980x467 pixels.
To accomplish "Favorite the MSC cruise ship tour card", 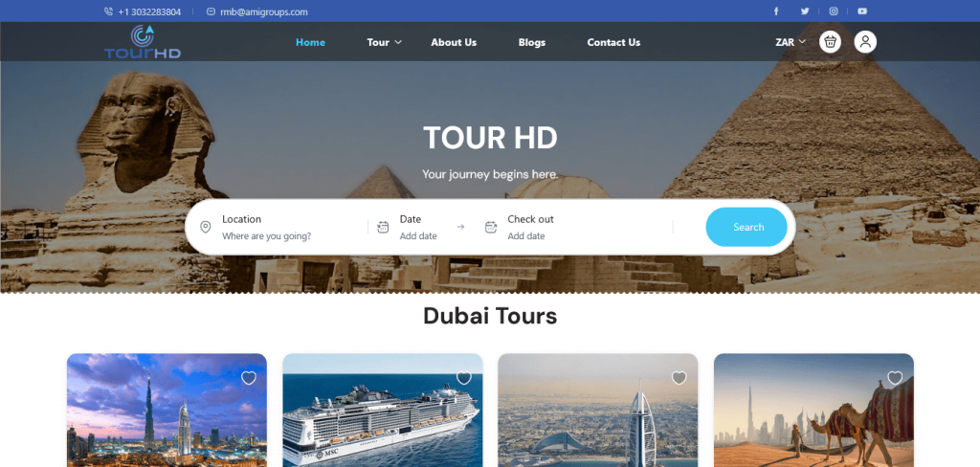I will [464, 378].
